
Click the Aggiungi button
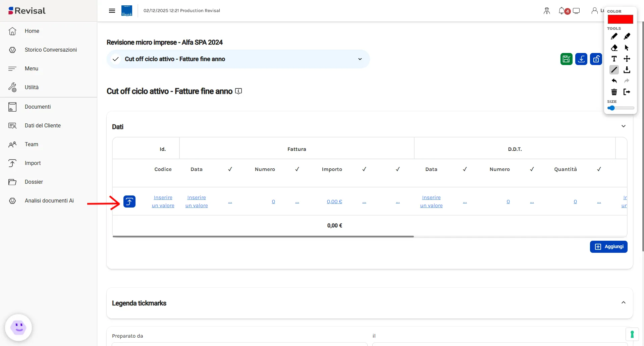(x=608, y=247)
